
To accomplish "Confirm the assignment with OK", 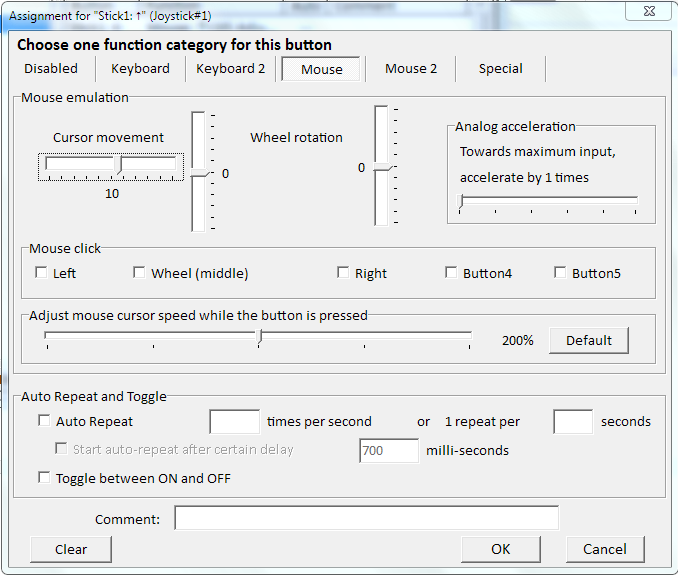I will [500, 549].
